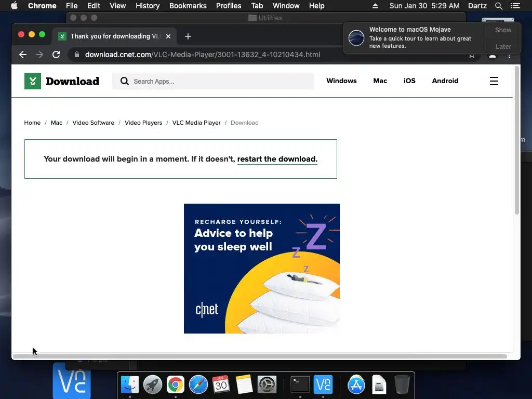This screenshot has width=532, height=399.
Task: Click the Chrome forward arrow
Action: (x=39, y=55)
